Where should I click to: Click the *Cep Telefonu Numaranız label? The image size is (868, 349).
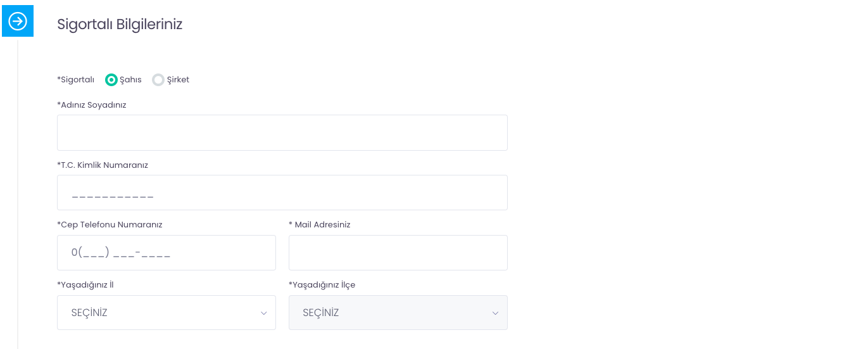pos(110,225)
